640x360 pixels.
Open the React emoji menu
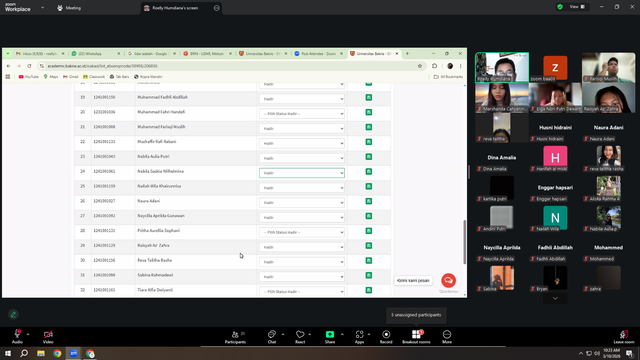300,337
